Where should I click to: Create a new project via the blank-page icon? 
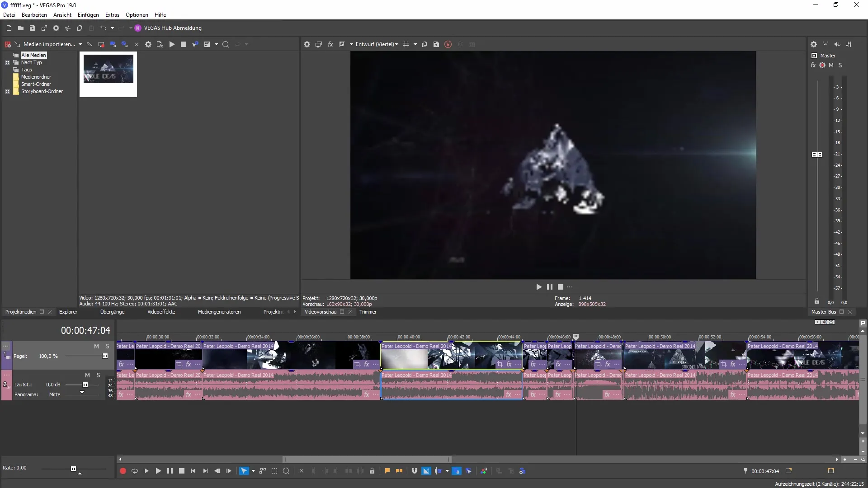(9, 28)
